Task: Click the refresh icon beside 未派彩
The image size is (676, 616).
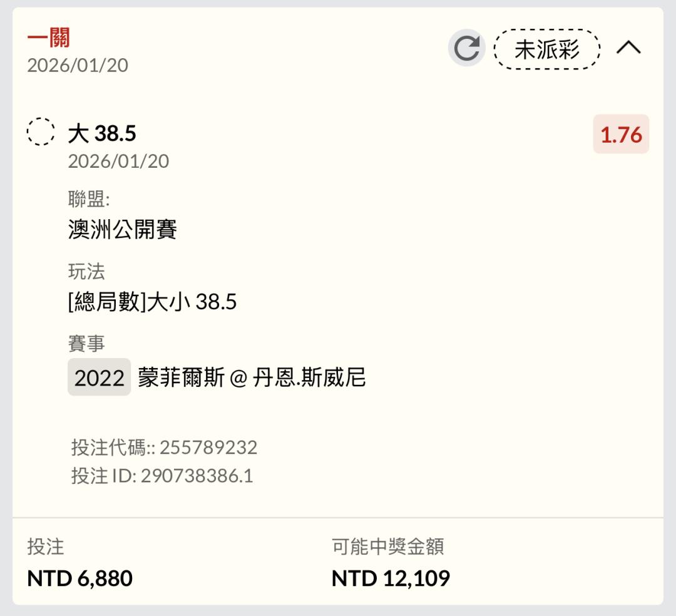Action: pos(466,49)
